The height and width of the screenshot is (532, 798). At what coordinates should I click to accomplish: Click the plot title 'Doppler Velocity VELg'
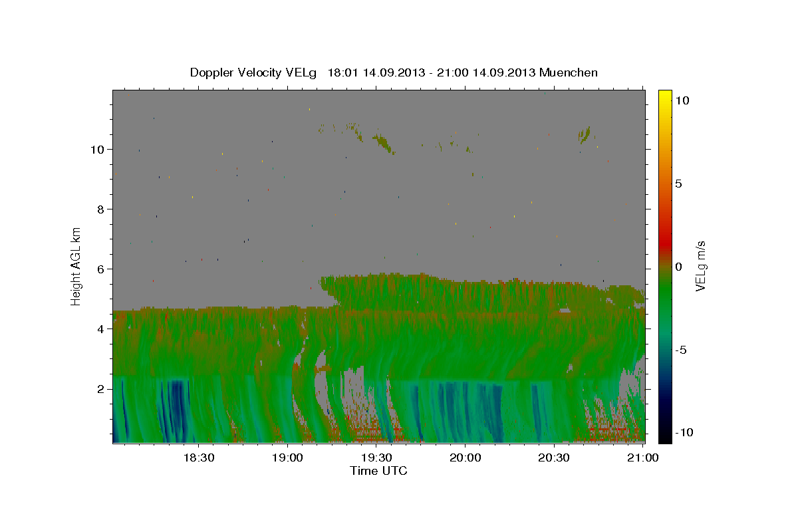pyautogui.click(x=255, y=72)
